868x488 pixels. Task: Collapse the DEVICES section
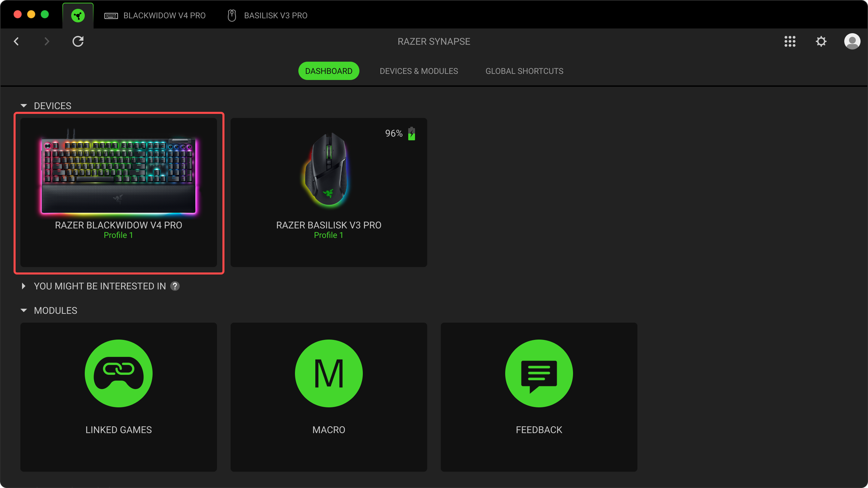23,106
